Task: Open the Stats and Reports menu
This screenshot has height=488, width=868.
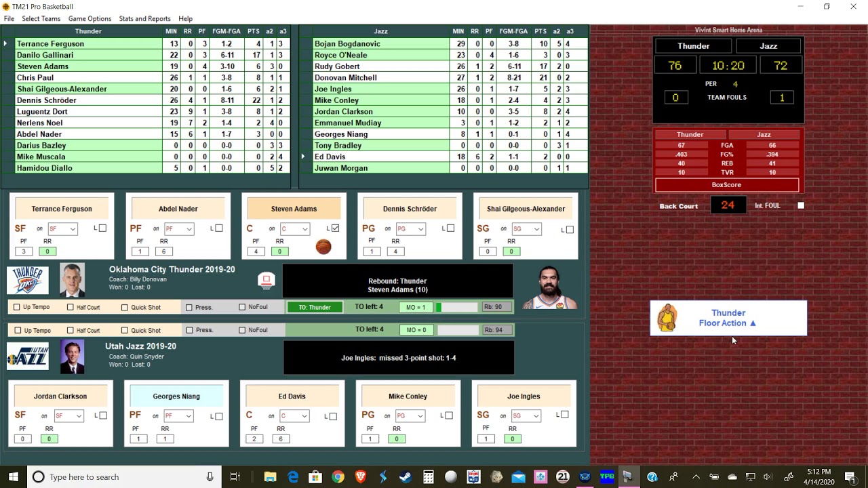Action: (x=144, y=19)
